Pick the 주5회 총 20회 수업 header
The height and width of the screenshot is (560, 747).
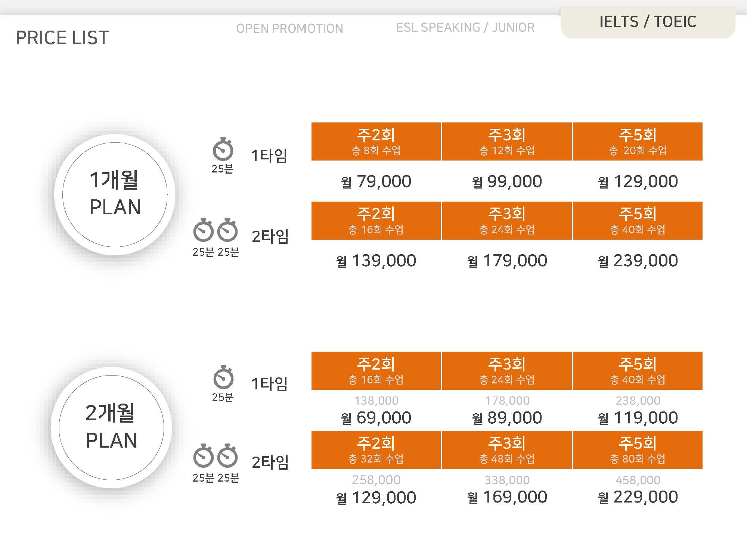pyautogui.click(x=638, y=141)
